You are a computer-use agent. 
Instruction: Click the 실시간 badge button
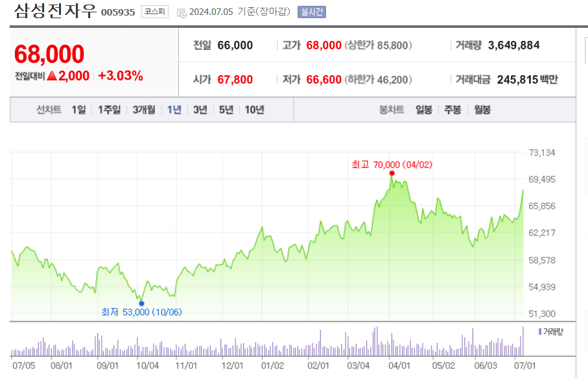[x=312, y=12]
